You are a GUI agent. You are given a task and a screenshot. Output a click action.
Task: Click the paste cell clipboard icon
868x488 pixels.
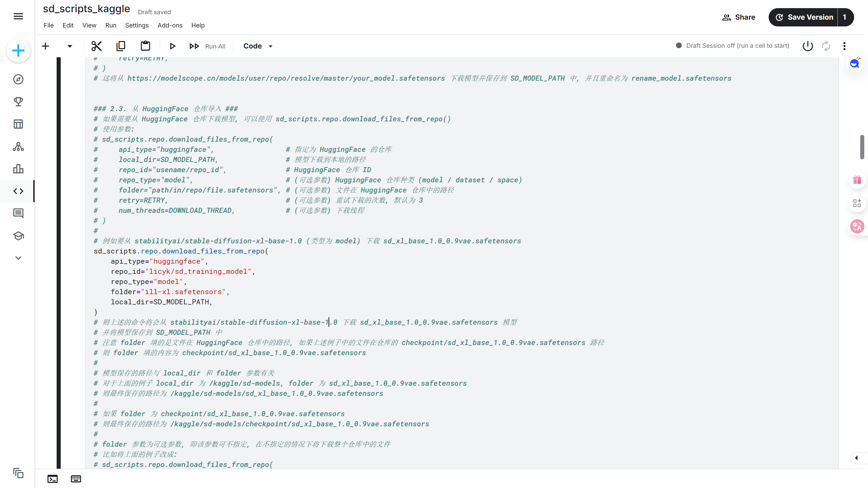[x=145, y=46]
